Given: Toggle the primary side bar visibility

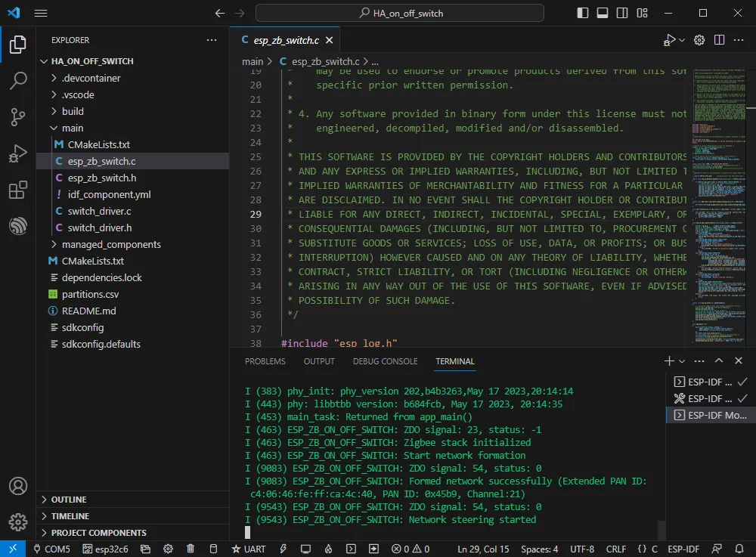Looking at the screenshot, I should coord(583,14).
